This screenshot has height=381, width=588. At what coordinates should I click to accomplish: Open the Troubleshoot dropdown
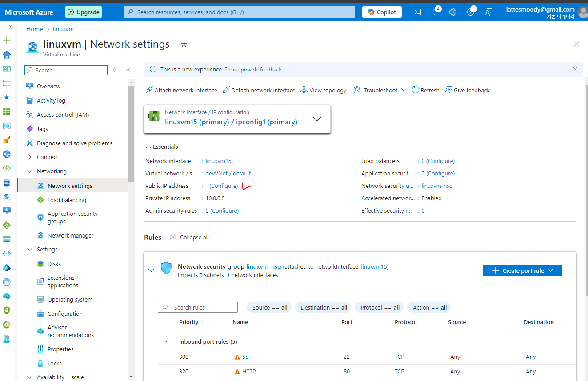(380, 90)
